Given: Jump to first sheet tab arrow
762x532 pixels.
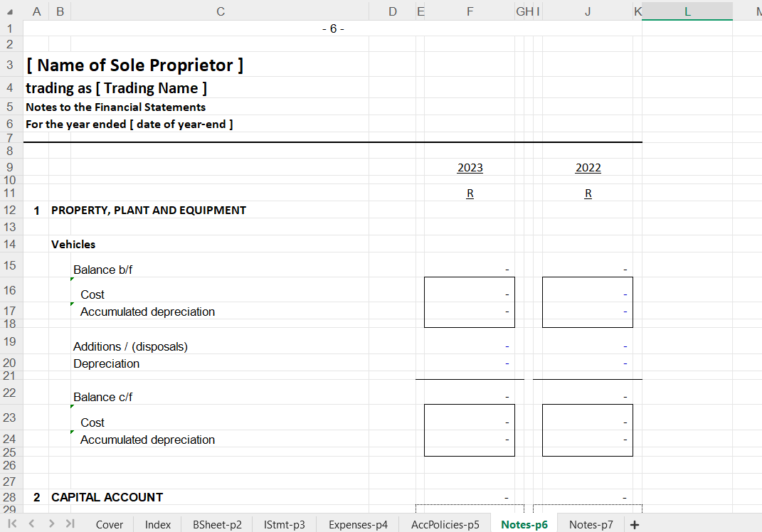Looking at the screenshot, I should coord(12,524).
